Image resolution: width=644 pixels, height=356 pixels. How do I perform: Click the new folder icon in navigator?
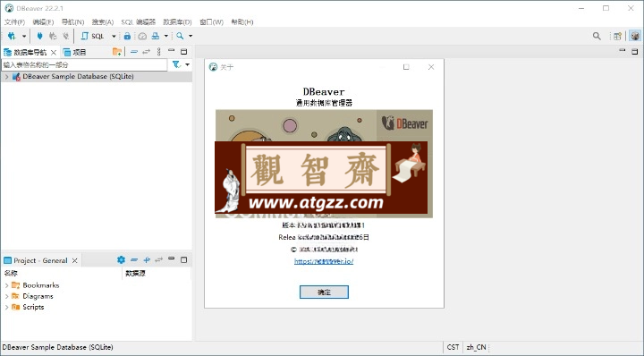[x=117, y=52]
